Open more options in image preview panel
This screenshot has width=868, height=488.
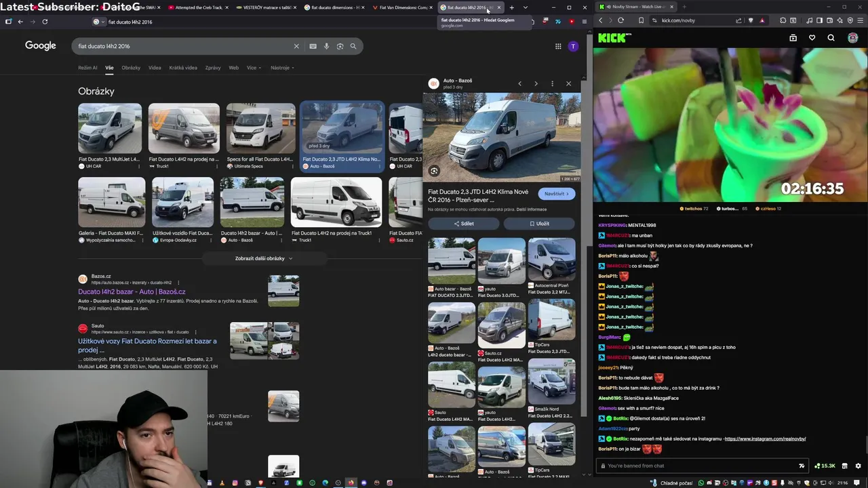(552, 83)
